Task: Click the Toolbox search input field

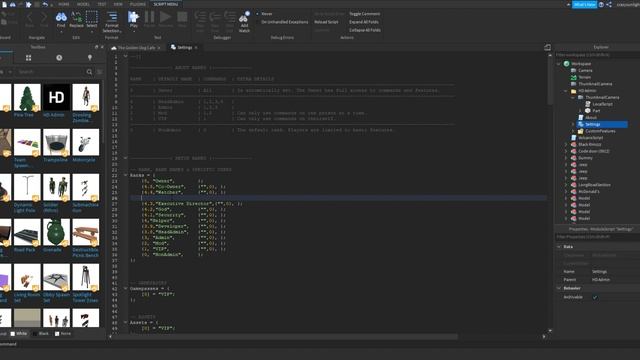Action: (x=51, y=72)
